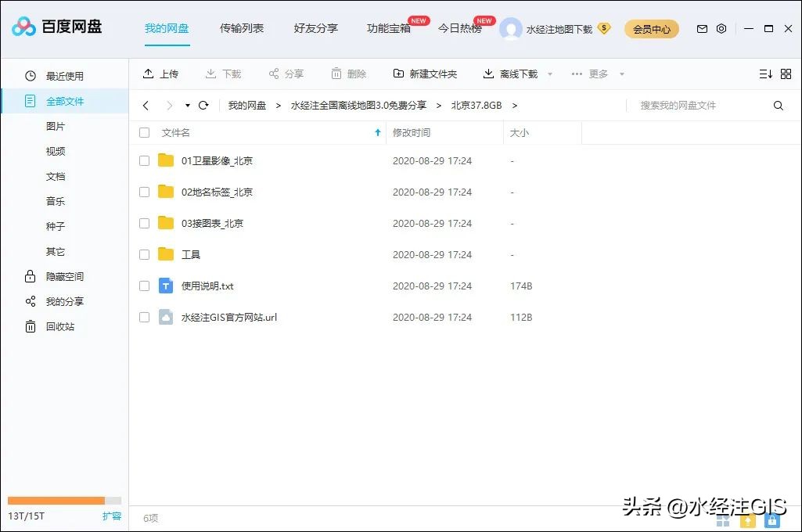Open the notification message icon
The width and height of the screenshot is (802, 532).
point(701,28)
